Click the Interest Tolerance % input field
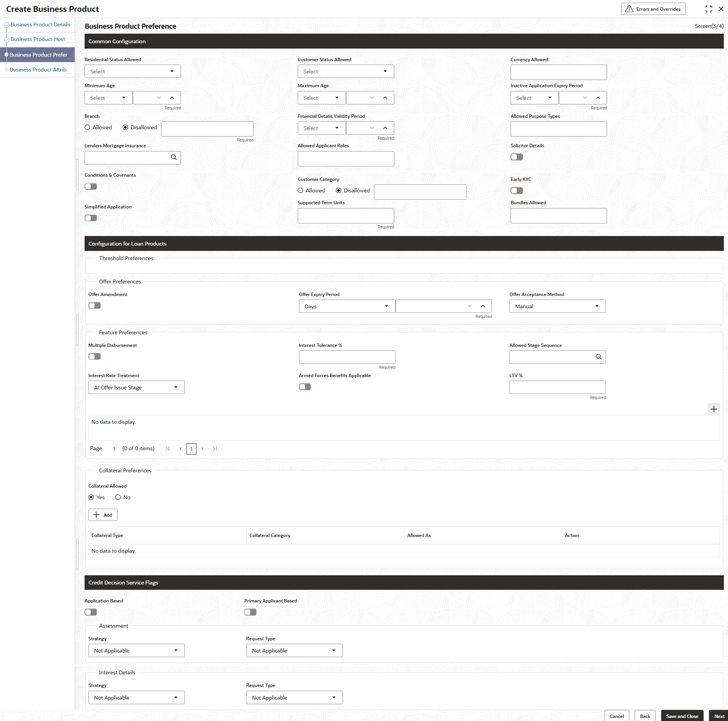The height and width of the screenshot is (721, 728). pos(347,357)
